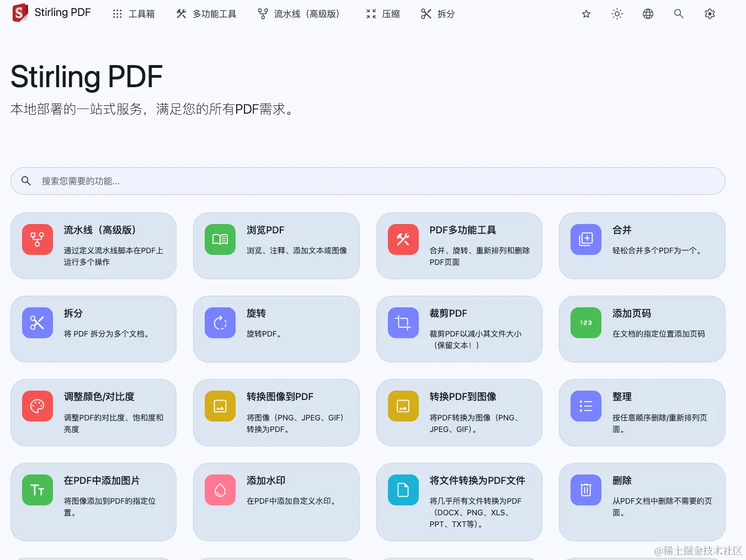Click the blue file icon for 将文件转换为PDF文件
Image resolution: width=746 pixels, height=560 pixels.
[x=403, y=490]
